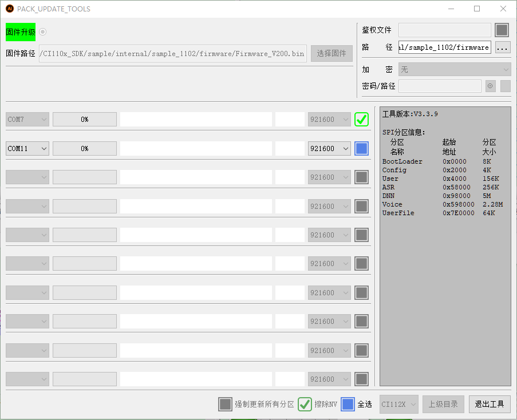Open the COM11 port dropdown

[x=27, y=149]
